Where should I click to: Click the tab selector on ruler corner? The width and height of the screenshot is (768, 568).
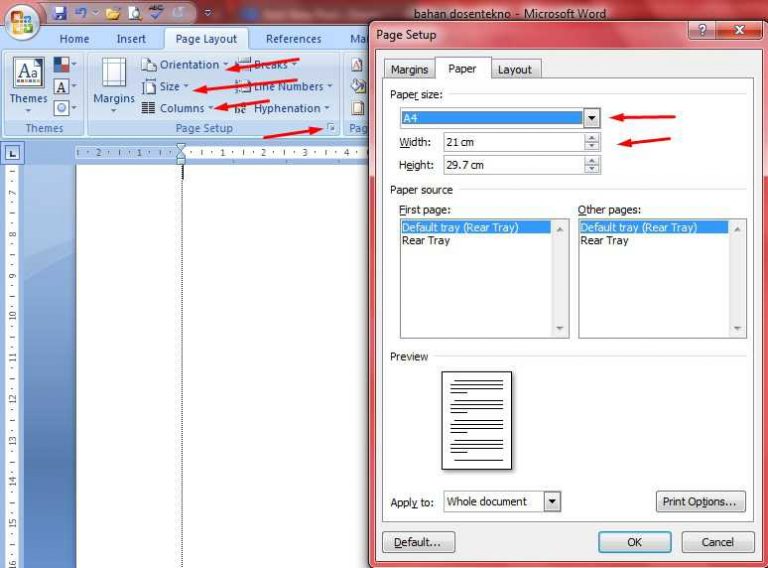(x=12, y=153)
